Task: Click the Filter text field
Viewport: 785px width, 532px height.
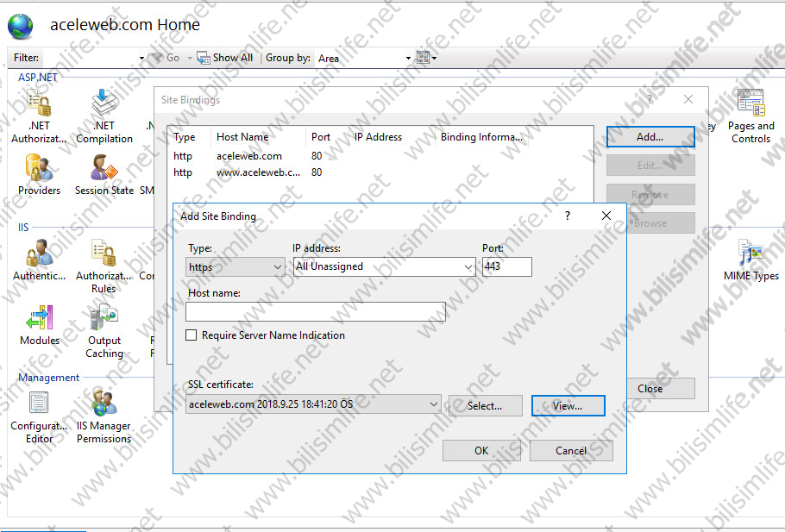Action: point(90,58)
